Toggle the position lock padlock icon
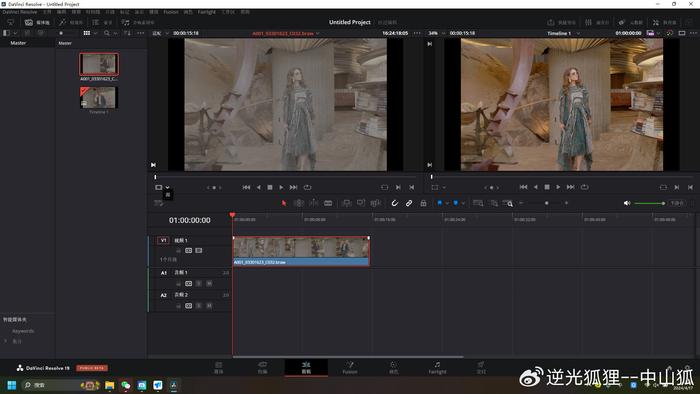The width and height of the screenshot is (700, 394). point(423,203)
